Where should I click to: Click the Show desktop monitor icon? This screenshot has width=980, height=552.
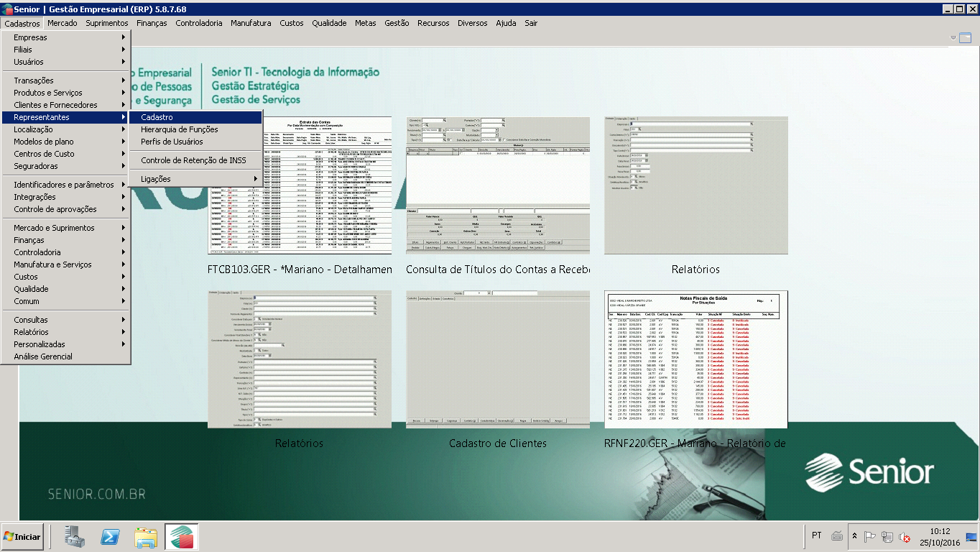[x=971, y=536]
